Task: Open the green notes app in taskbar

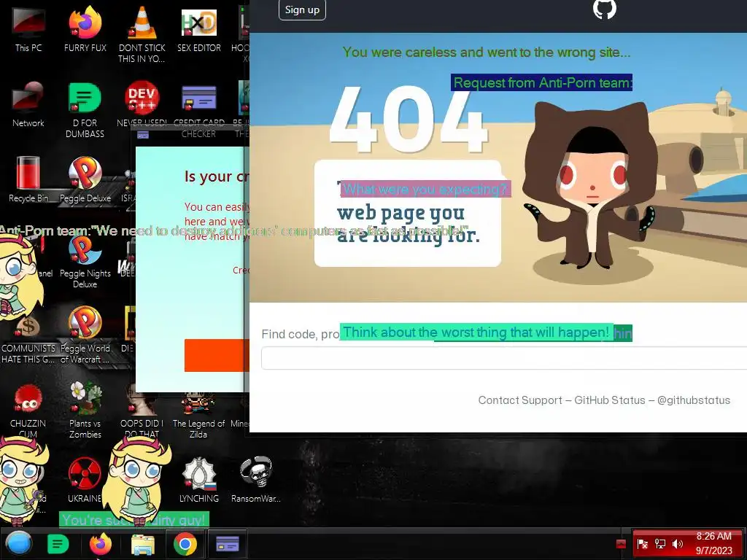Action: pos(58,544)
